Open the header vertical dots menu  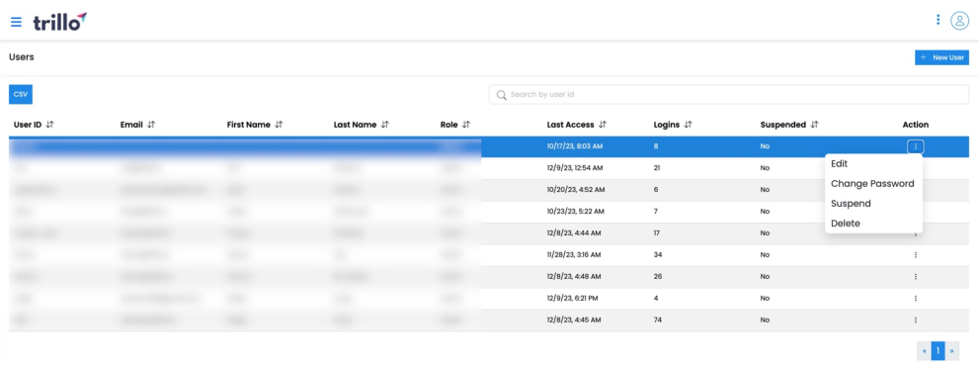[x=938, y=20]
